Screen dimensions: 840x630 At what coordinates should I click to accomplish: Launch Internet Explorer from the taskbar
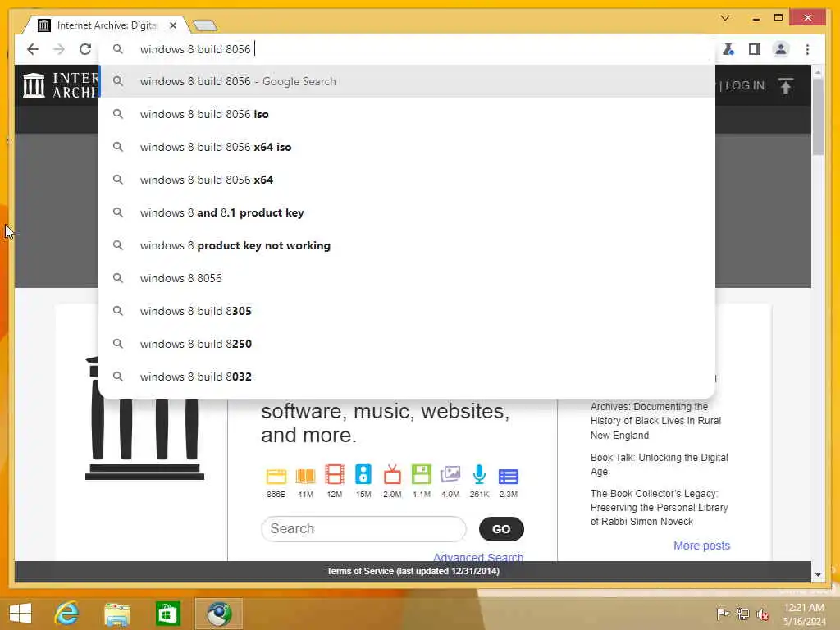point(67,614)
